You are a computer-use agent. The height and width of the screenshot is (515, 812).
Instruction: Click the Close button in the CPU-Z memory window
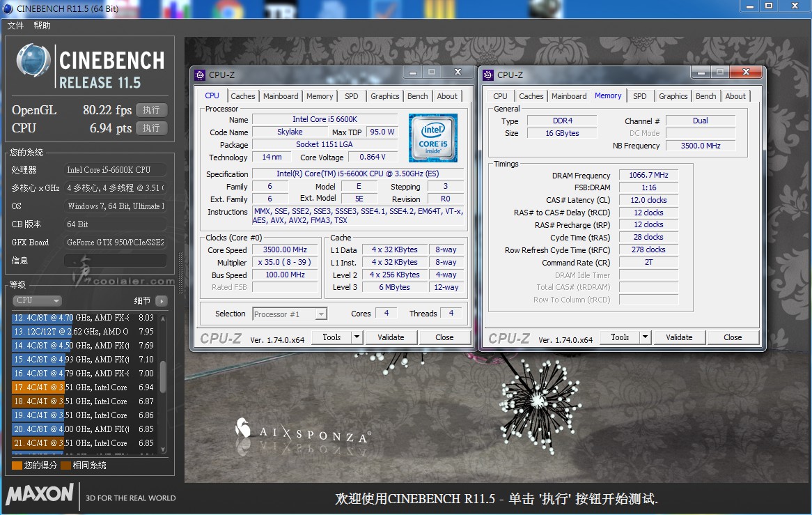pos(733,337)
